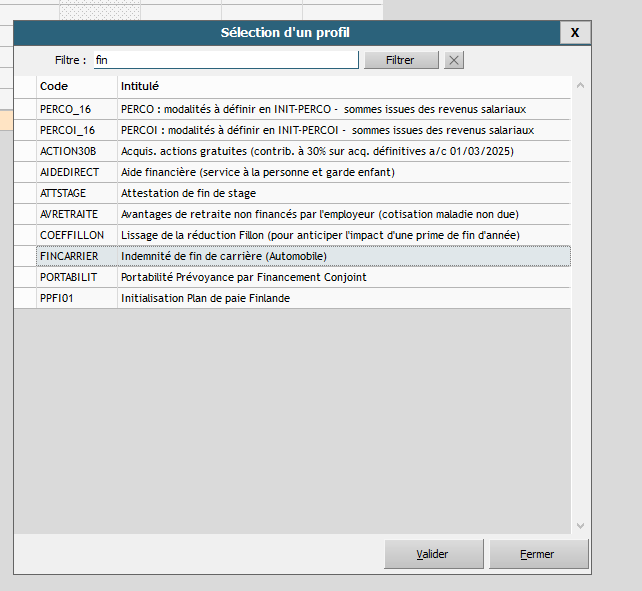Click into the Filtre input field

pyautogui.click(x=226, y=60)
